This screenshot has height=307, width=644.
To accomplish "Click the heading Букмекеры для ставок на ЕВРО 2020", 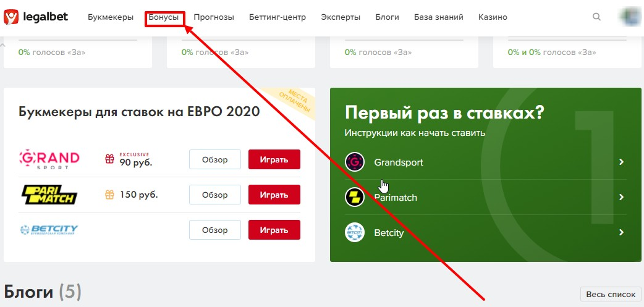I will (139, 111).
